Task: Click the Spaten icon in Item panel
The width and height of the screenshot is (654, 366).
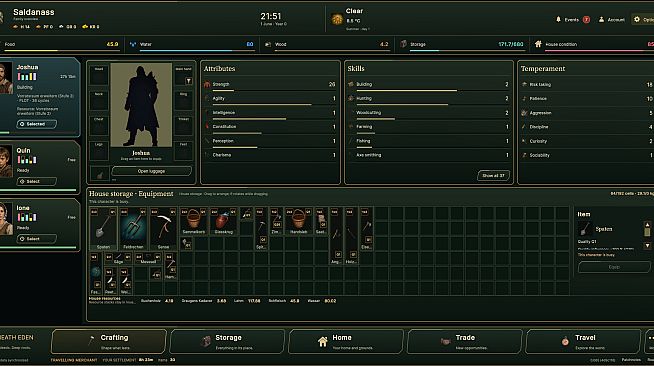Action: pyautogui.click(x=585, y=229)
